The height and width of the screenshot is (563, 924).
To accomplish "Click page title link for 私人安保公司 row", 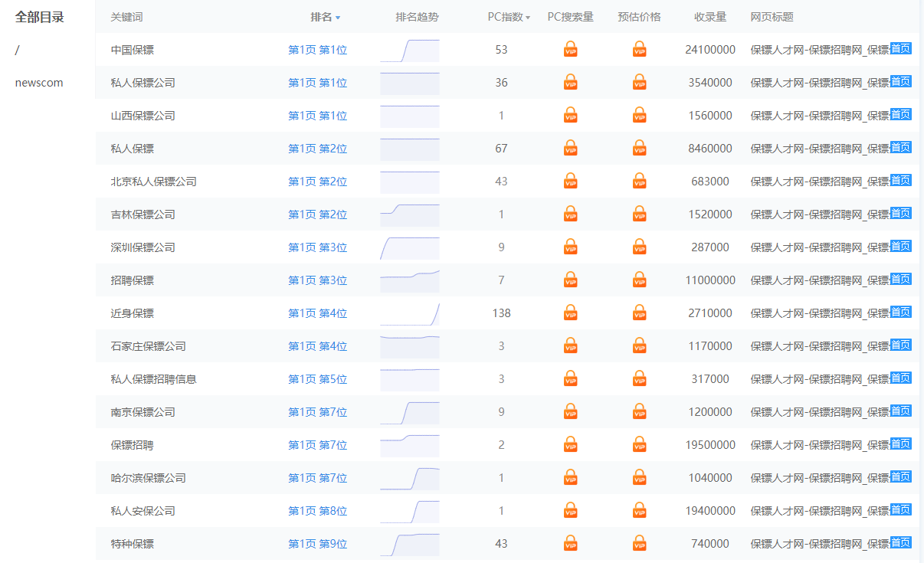I will (819, 511).
